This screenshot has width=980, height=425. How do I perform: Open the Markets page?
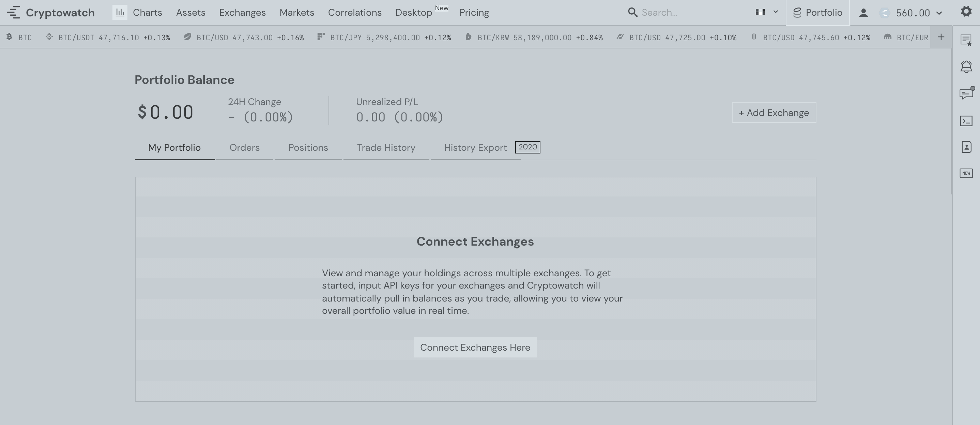pos(297,13)
